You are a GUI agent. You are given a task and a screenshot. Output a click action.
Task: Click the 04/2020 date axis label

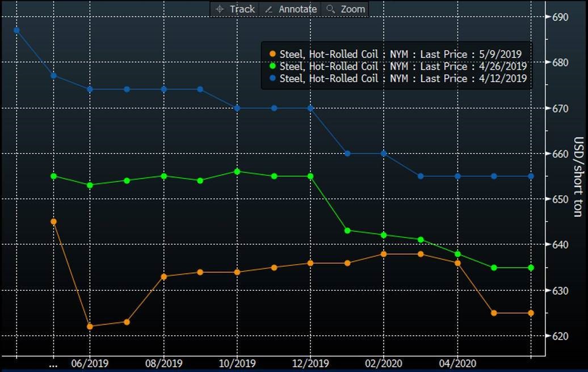pos(457,363)
